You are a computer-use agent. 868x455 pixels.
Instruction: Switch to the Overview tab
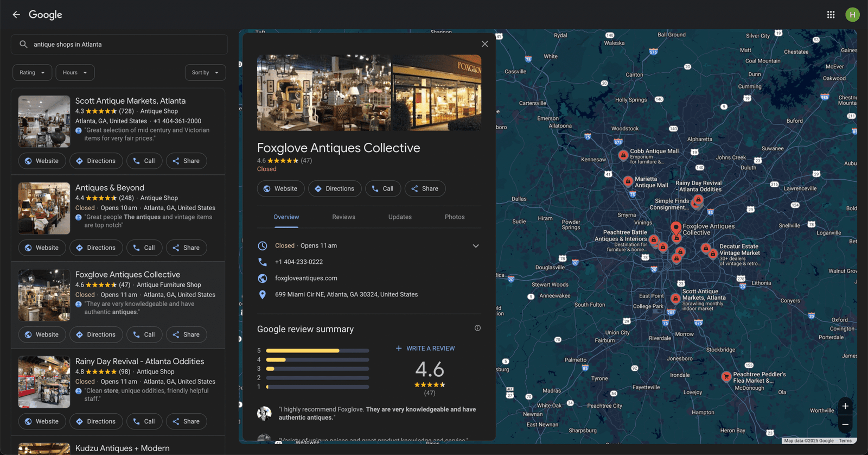coord(286,217)
